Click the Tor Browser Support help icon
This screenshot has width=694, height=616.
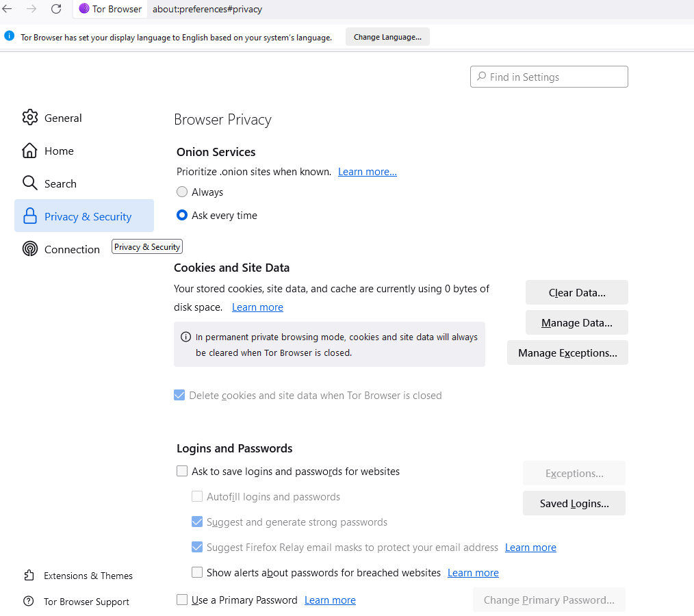point(29,602)
